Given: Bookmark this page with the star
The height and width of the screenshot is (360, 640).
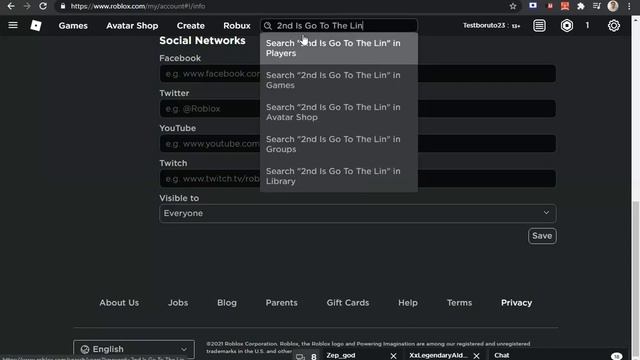Looking at the screenshot, I should pyautogui.click(x=513, y=6).
